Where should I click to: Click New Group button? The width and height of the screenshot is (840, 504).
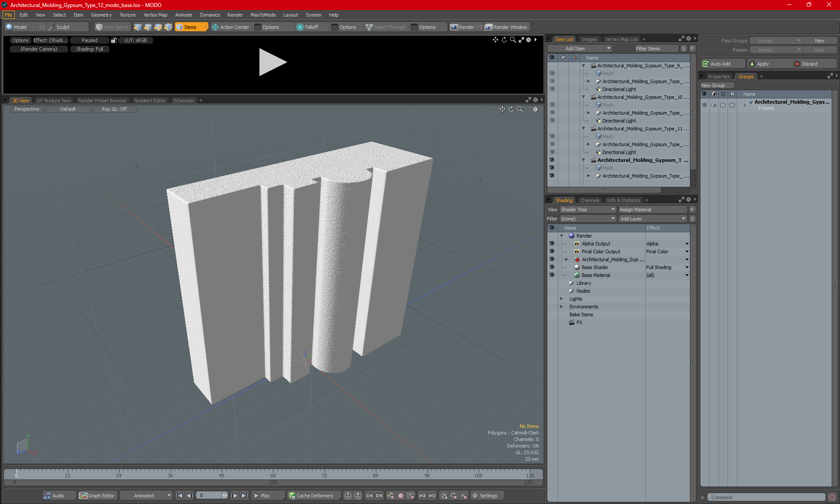tap(717, 85)
